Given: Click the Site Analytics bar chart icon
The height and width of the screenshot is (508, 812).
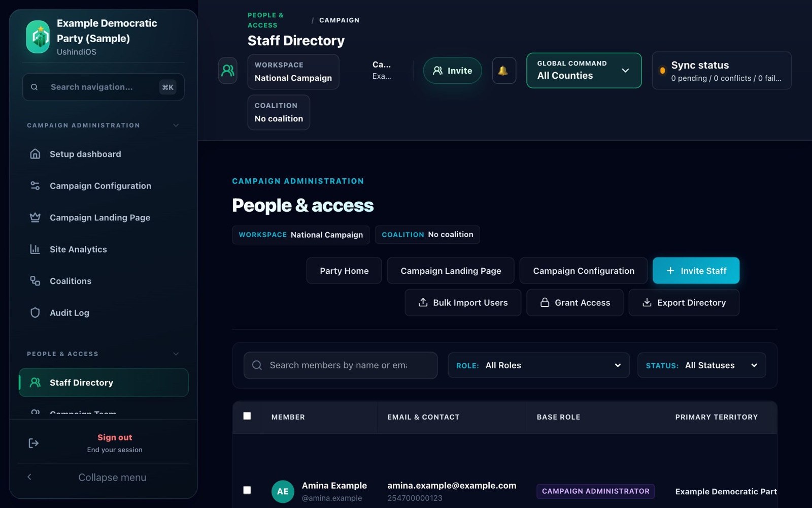Looking at the screenshot, I should [x=35, y=249].
